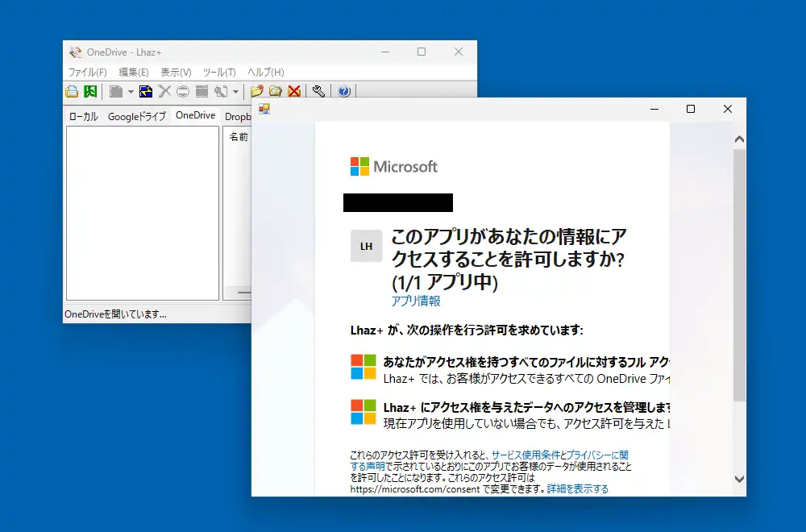Open settings with the wrench icon

[319, 92]
